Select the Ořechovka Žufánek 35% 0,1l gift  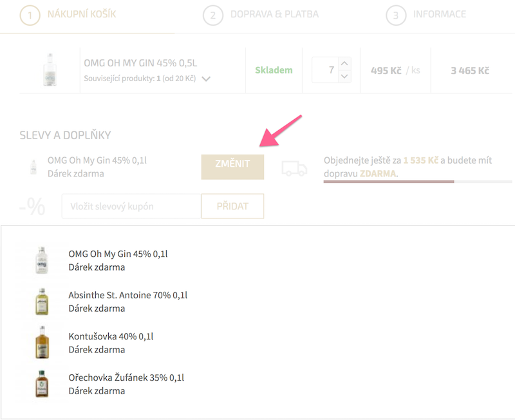pos(126,384)
